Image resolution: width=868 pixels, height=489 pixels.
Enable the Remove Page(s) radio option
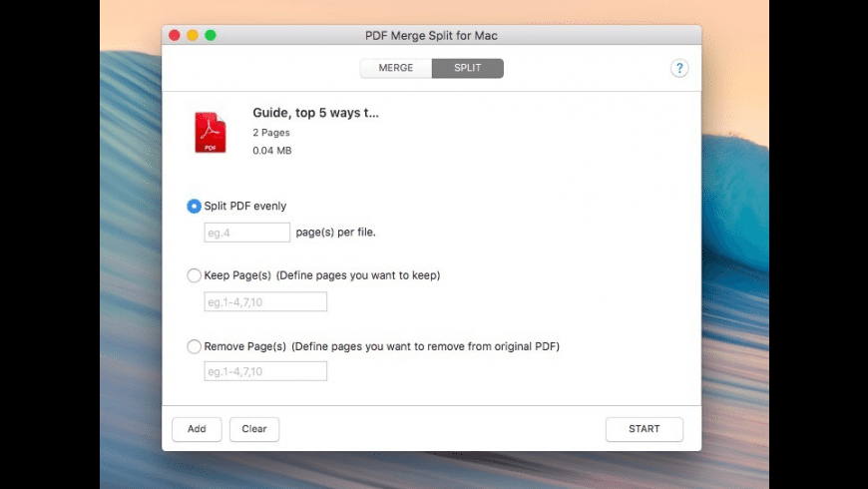pos(194,346)
